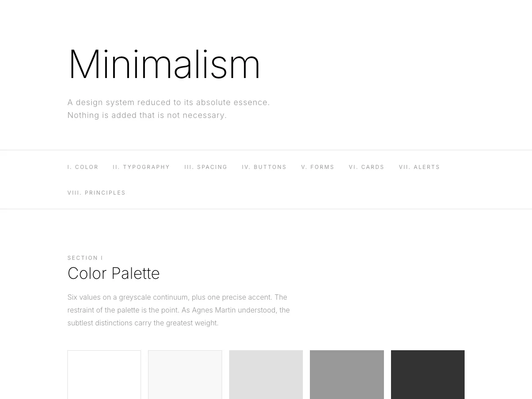Go to the III. SPACING section
532x399 pixels.
pos(206,167)
